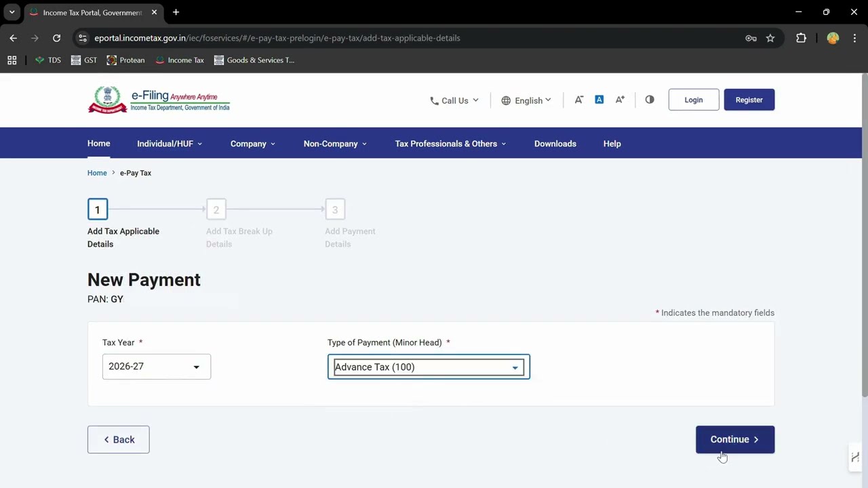Reload the page with refresh icon
This screenshot has width=868, height=488.
point(56,38)
